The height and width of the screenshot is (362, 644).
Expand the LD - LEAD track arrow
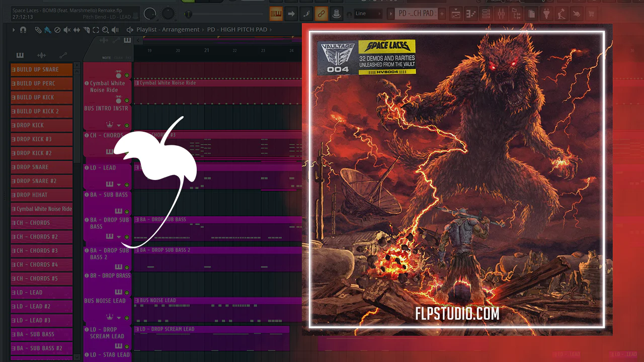point(119,185)
